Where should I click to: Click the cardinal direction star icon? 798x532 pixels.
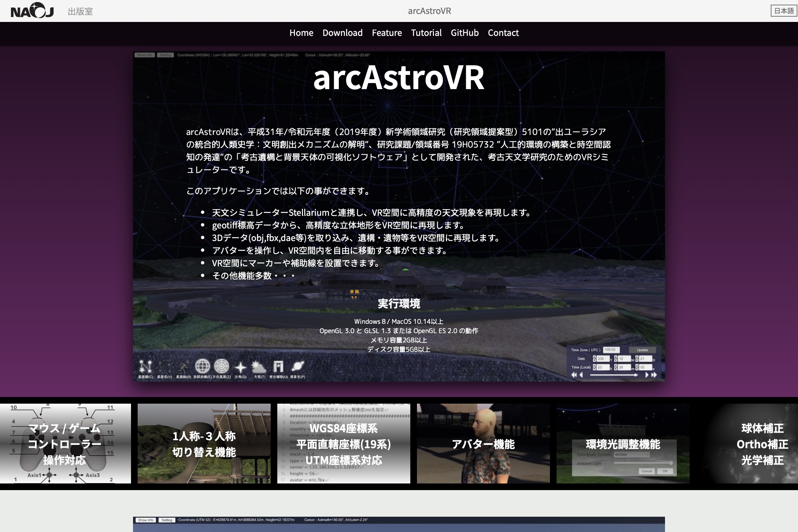click(240, 367)
